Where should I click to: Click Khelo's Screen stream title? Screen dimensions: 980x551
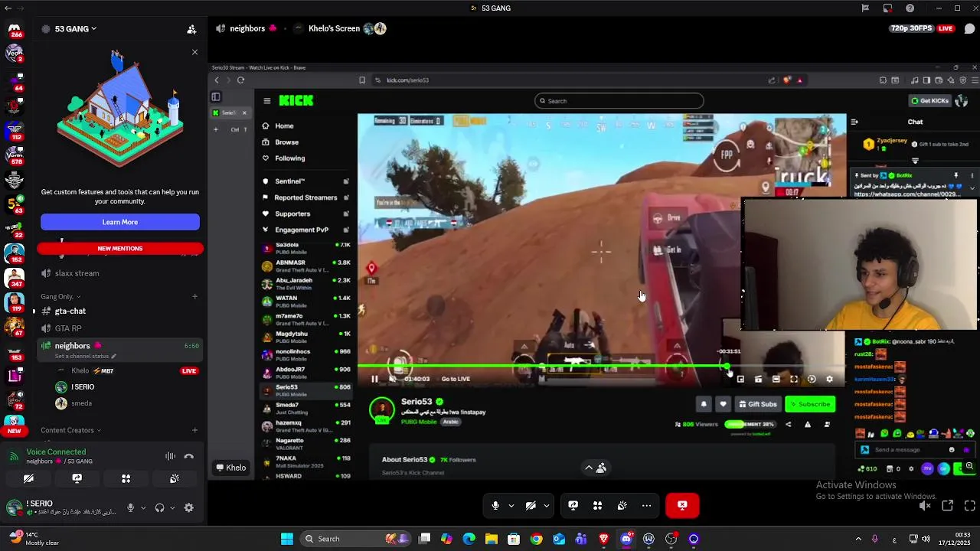click(x=334, y=29)
